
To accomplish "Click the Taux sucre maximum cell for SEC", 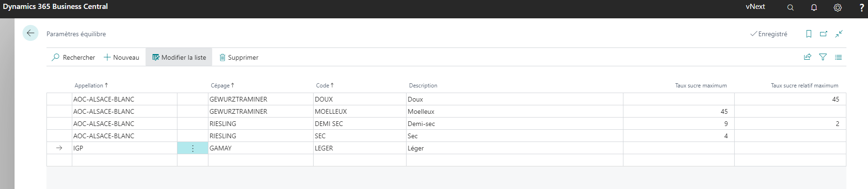I will (x=679, y=136).
